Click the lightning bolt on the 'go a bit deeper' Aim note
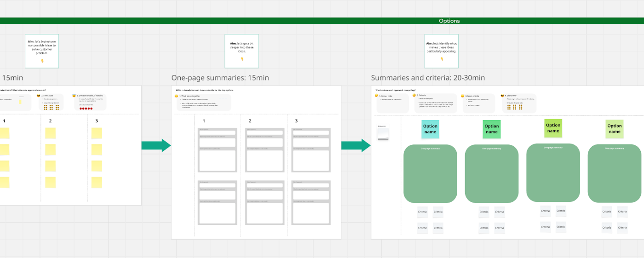The width and height of the screenshot is (644, 258). point(241,58)
